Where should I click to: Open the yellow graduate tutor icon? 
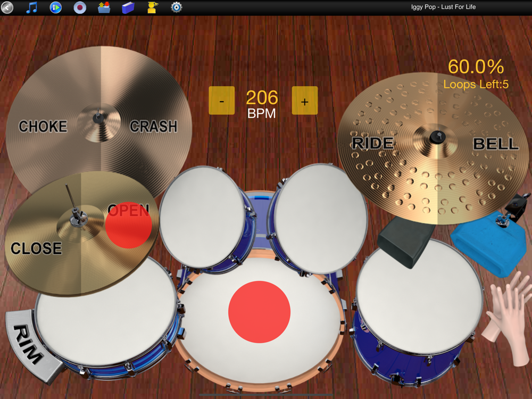click(152, 7)
